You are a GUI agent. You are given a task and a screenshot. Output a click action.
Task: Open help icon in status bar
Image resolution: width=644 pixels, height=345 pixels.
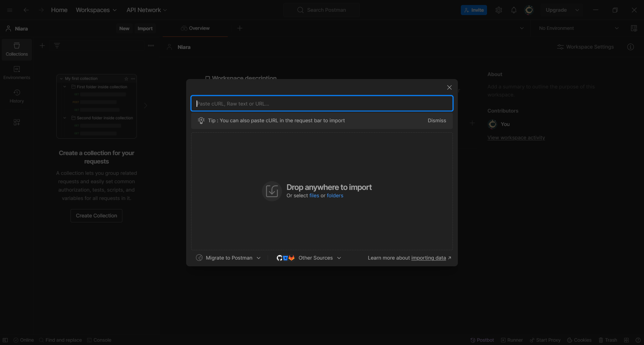click(x=638, y=340)
